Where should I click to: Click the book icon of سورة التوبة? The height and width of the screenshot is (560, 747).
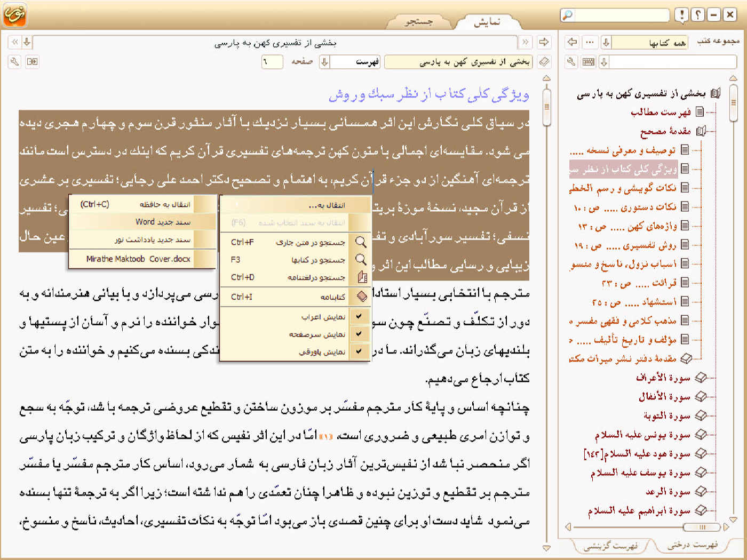click(x=701, y=415)
